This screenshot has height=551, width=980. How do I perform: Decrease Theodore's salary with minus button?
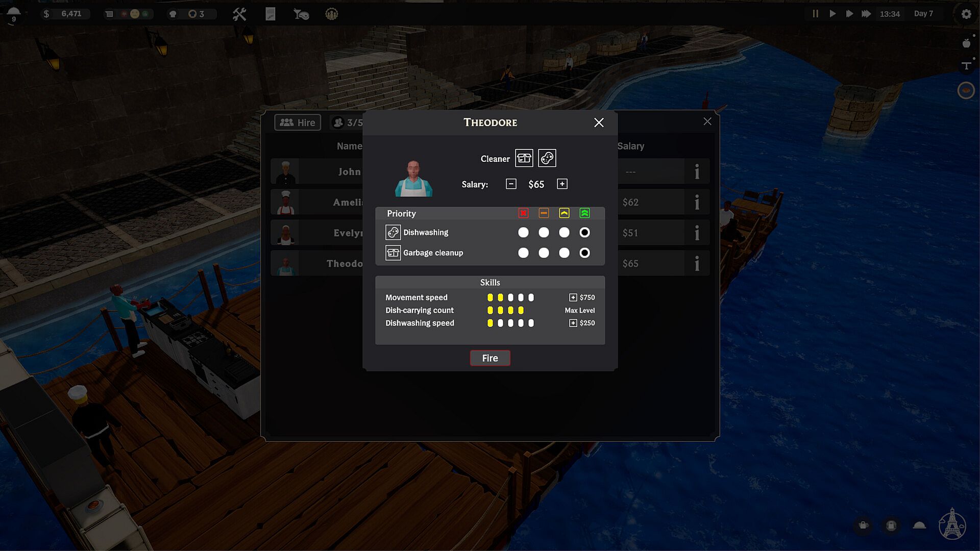511,184
